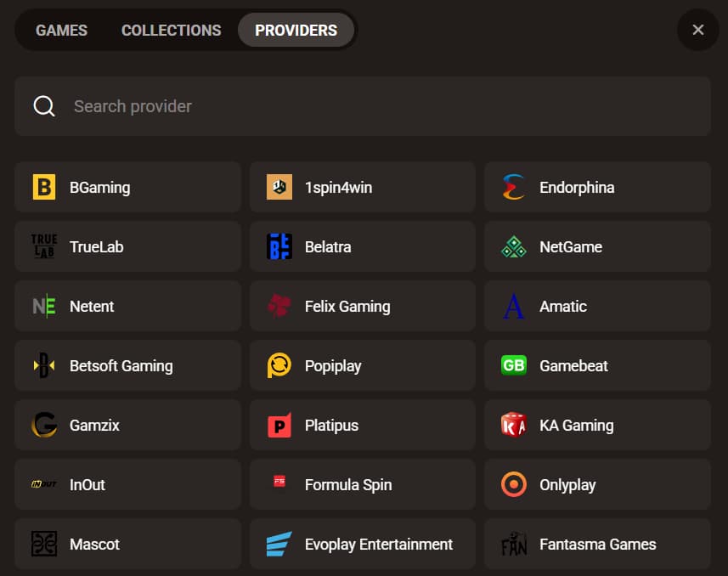Switch to the Collections tab
The height and width of the screenshot is (576, 728).
171,31
